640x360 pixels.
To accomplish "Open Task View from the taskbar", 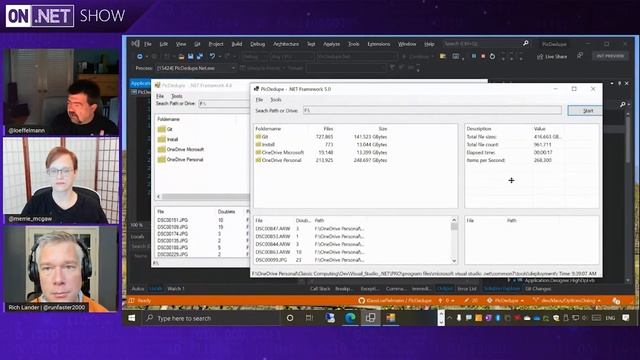I will coord(309,318).
